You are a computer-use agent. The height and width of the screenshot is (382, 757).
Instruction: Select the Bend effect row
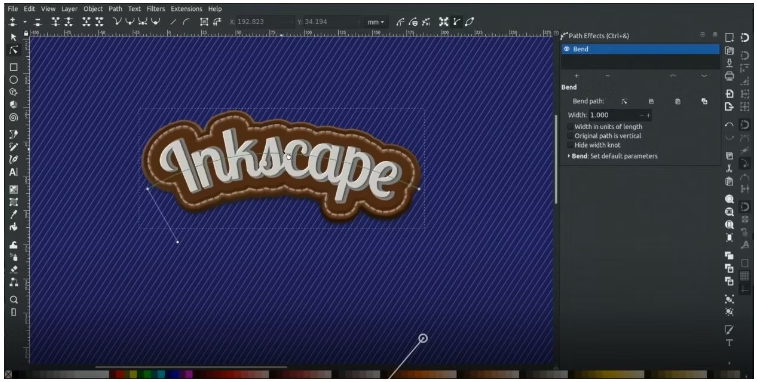[x=640, y=49]
